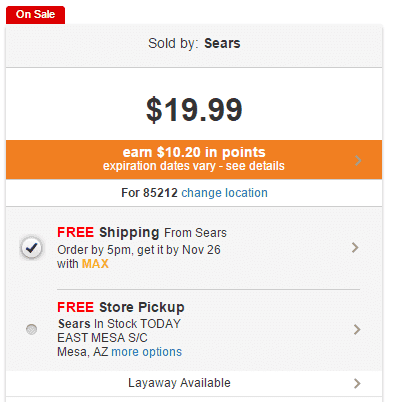The width and height of the screenshot is (394, 402).
Task: Expand Layaway Available arrow
Action: [357, 383]
